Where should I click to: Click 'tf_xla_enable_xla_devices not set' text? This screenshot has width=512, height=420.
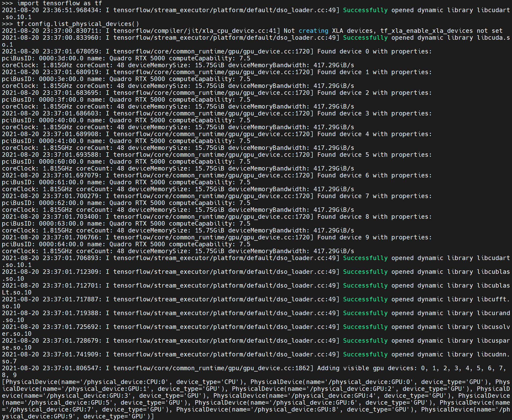point(441,31)
